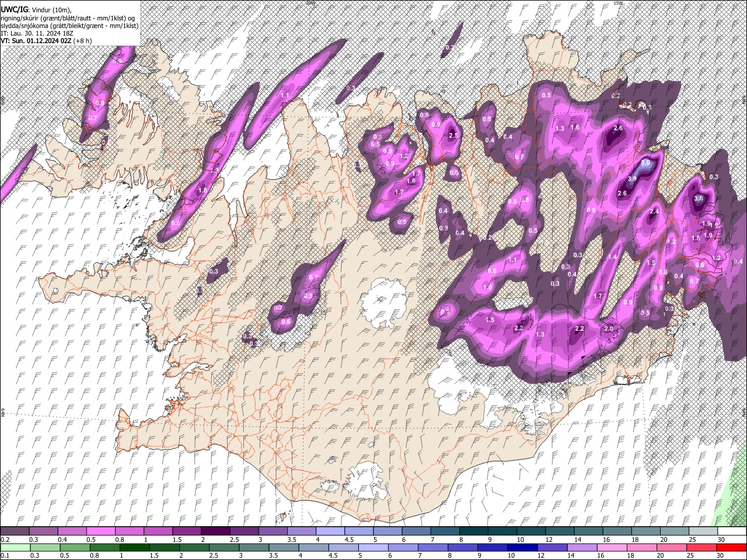Screen dimensions: 747x560
Task: Click the dark green 1 swatch in the bottom legend row
Action: click(134, 547)
